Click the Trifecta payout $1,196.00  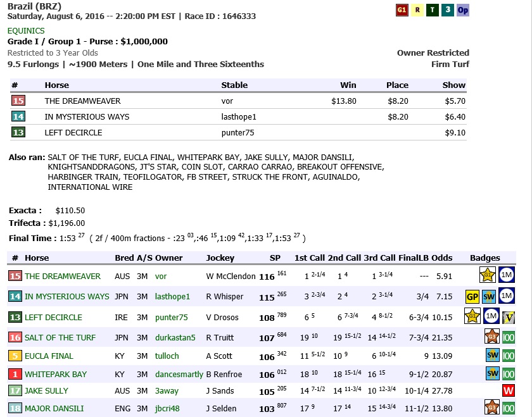click(67, 223)
